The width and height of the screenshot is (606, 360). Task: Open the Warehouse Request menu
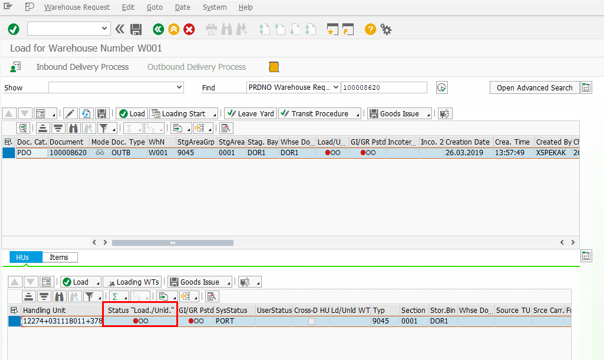click(77, 7)
